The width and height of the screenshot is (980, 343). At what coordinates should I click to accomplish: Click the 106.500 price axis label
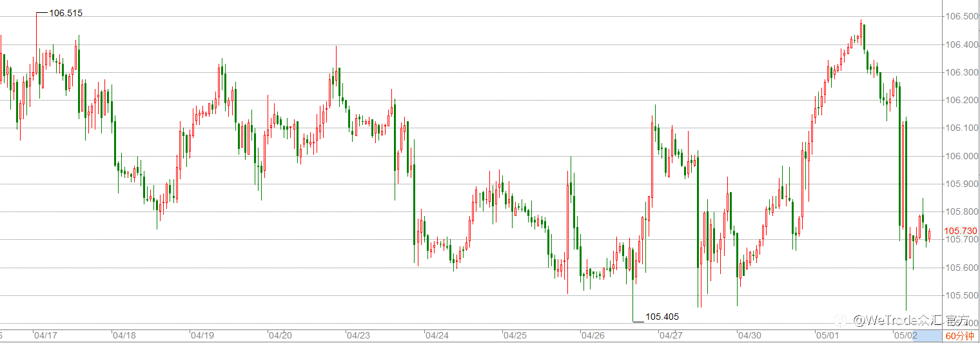click(961, 16)
